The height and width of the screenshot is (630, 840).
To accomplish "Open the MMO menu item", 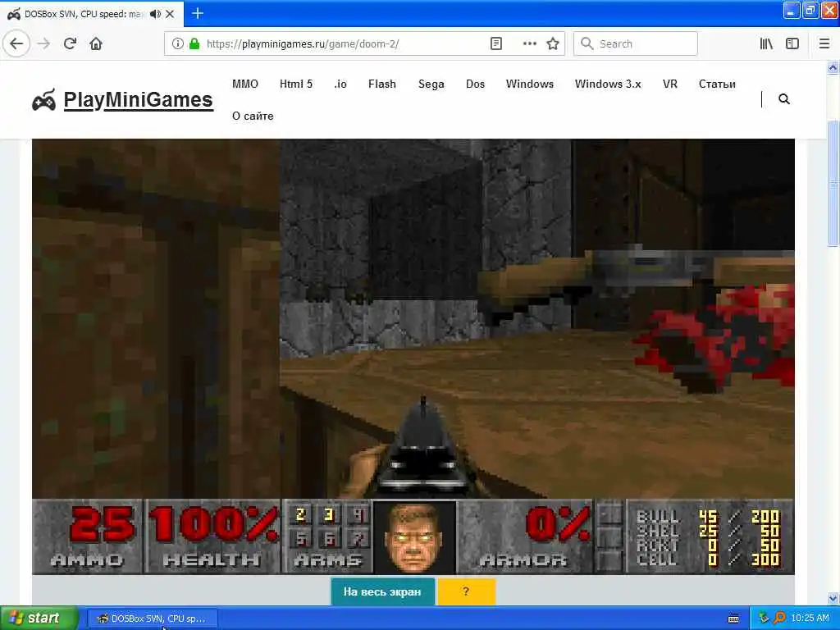I will pos(245,84).
